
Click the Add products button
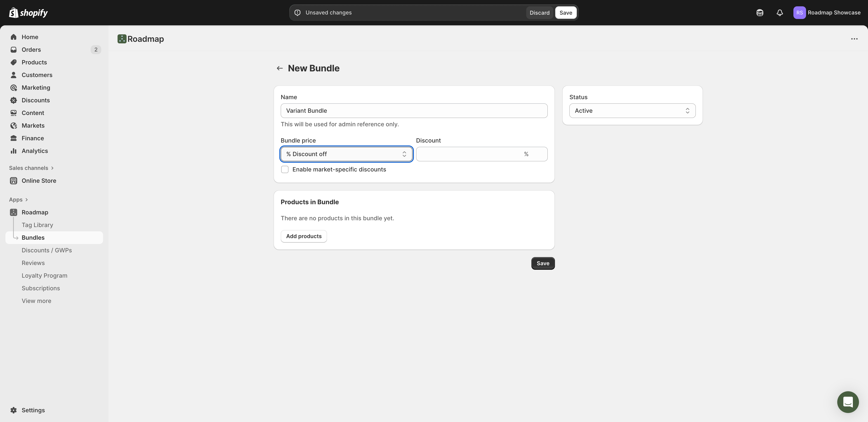click(304, 237)
